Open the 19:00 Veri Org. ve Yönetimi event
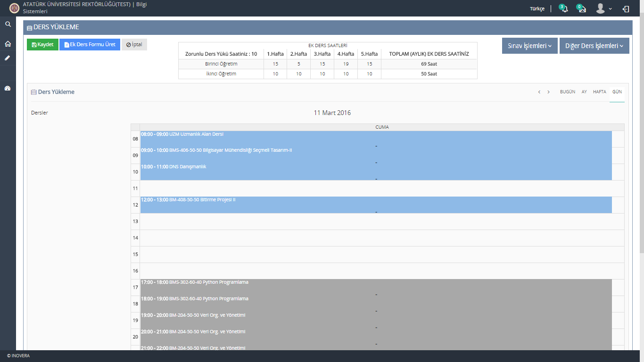Image resolution: width=644 pixels, height=362 pixels. (x=376, y=321)
